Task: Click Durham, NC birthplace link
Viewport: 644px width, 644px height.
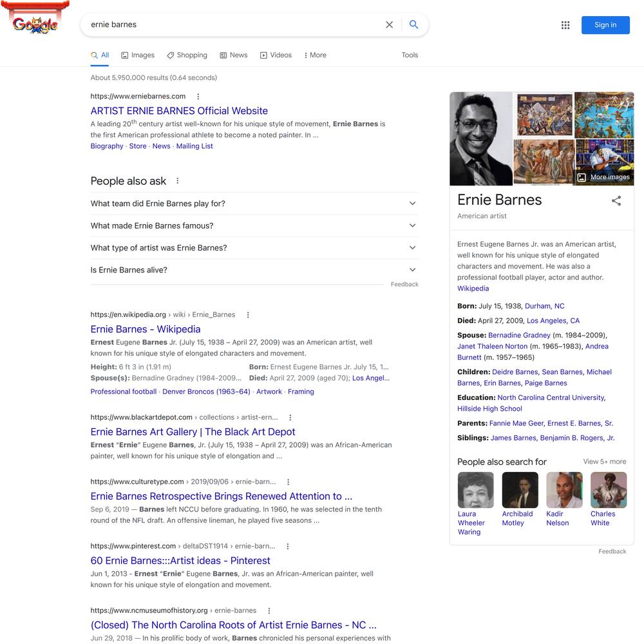Action: (545, 307)
